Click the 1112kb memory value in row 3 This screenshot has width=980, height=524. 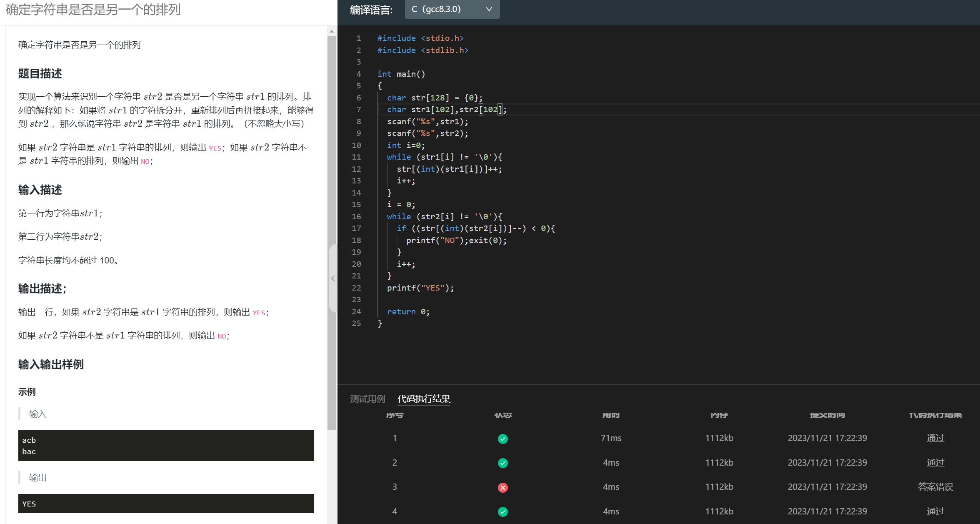point(719,487)
